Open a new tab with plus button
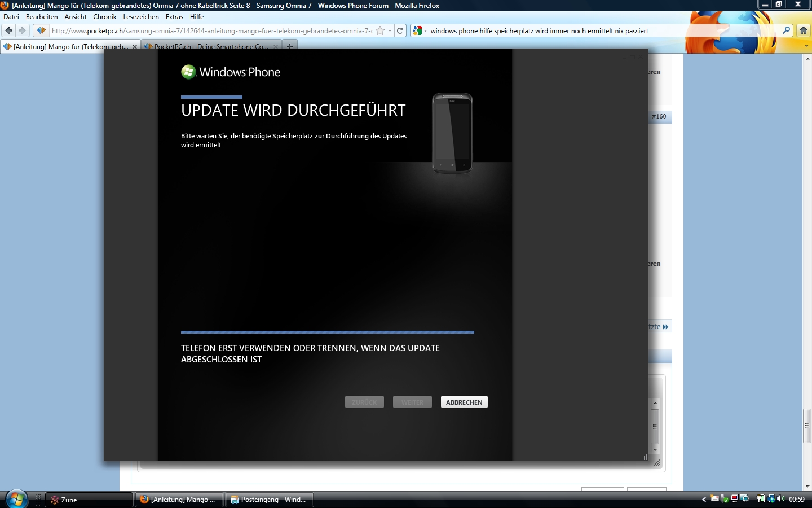This screenshot has width=812, height=508. click(x=290, y=46)
